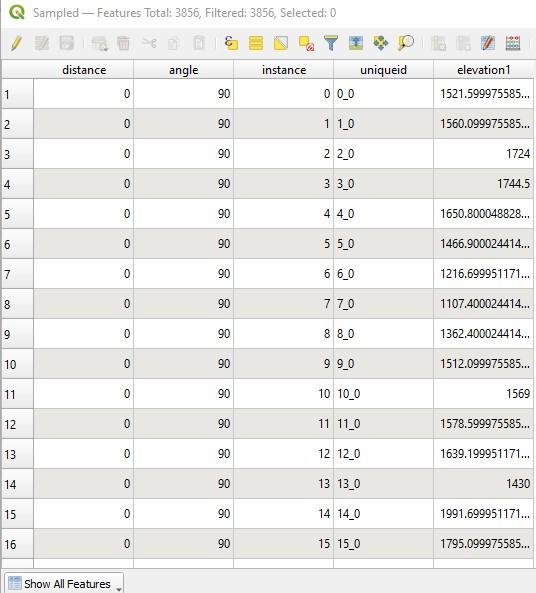Viewport: 536px width, 593px height.
Task: Select row 11 via its row header
Action: (x=17, y=394)
